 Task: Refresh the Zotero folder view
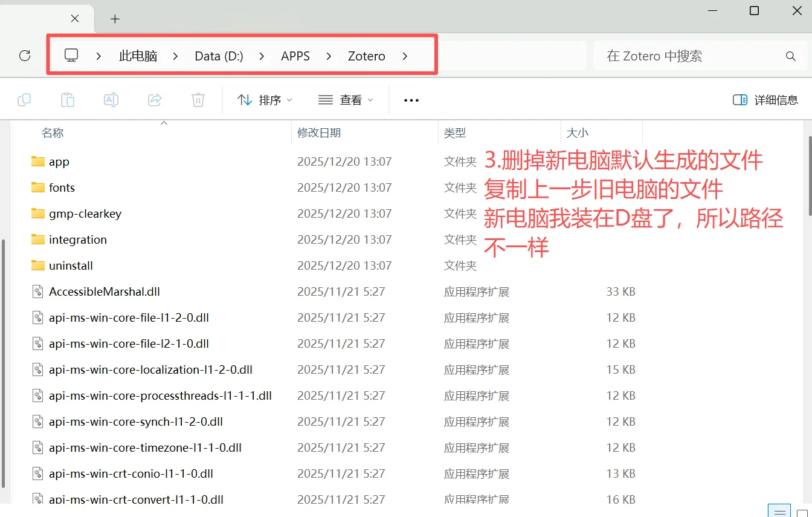click(x=25, y=56)
